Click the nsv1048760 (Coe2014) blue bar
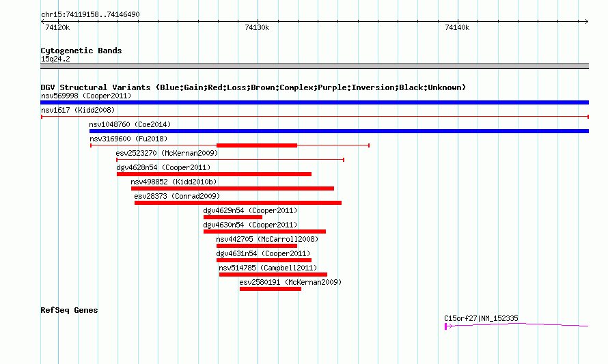The width and height of the screenshot is (608, 364). [339, 131]
